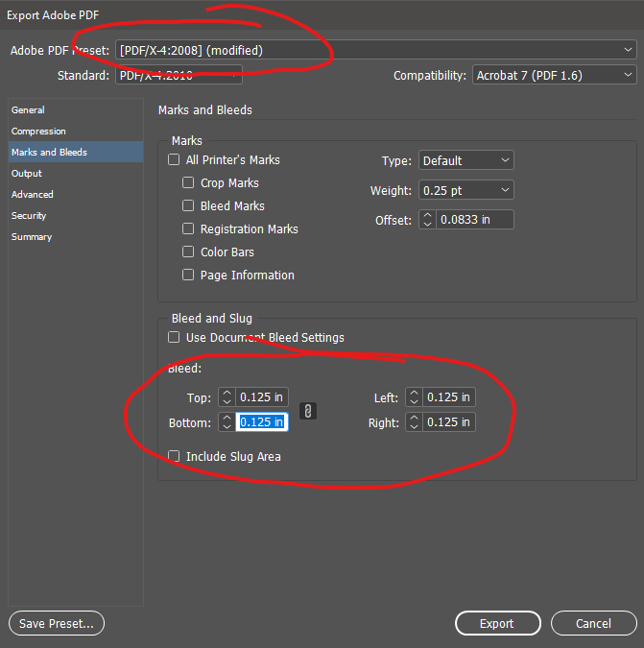Check the Crop Marks option
Viewport: 644px width, 648px height.
point(189,183)
